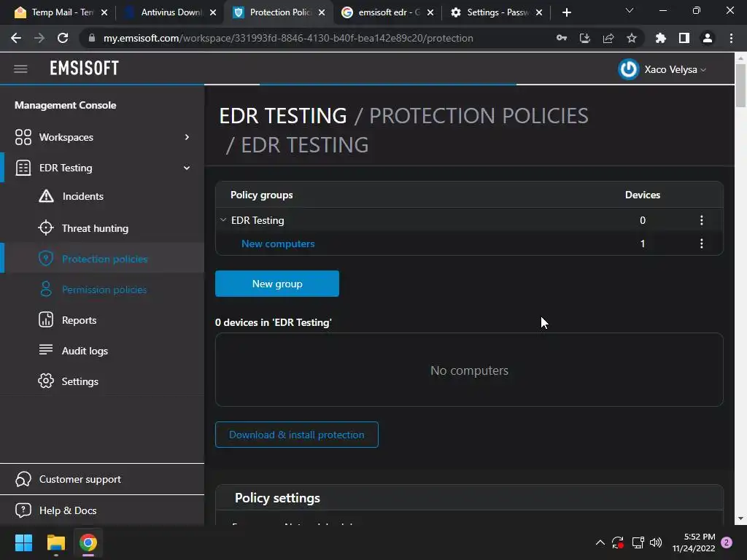
Task: Click the Reports chart icon
Action: [x=46, y=319]
